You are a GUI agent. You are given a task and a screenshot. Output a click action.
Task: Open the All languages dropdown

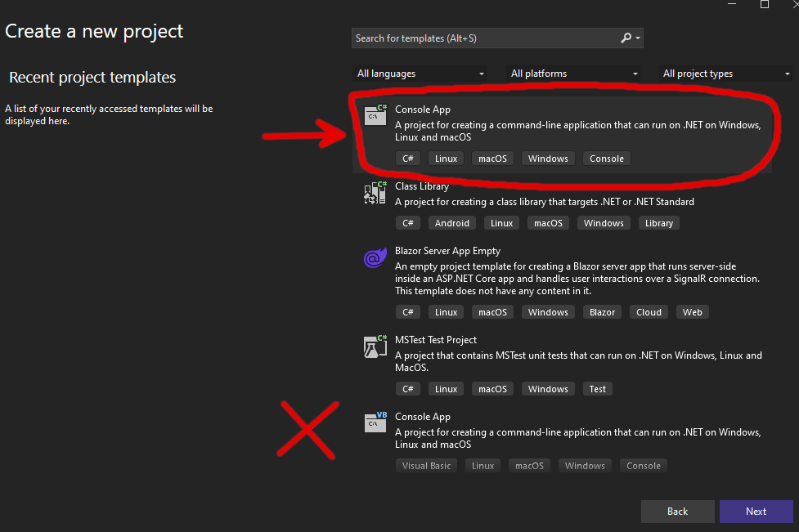[x=419, y=73]
